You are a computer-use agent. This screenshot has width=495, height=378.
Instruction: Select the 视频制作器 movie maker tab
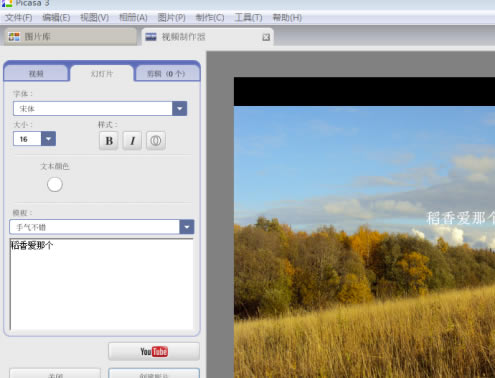(207, 37)
